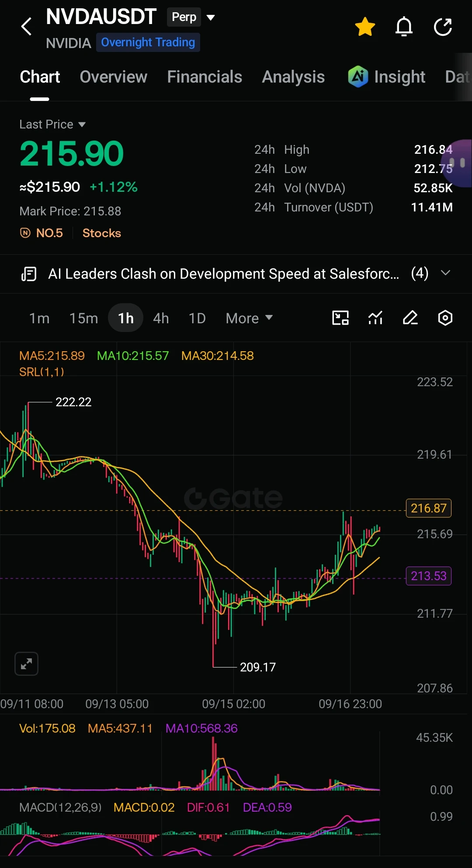Tap the 216.87 resistance price tag
This screenshot has width=472, height=868.
click(429, 508)
